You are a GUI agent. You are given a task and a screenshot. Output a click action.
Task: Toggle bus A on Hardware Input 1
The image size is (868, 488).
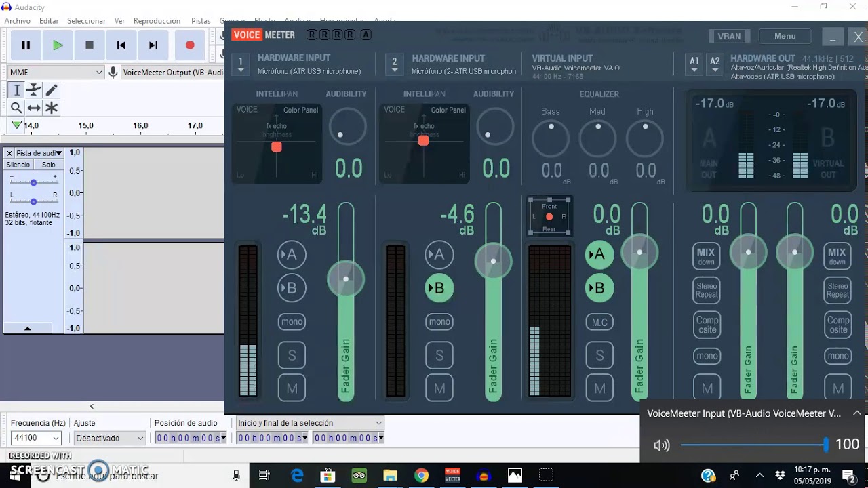coord(292,255)
